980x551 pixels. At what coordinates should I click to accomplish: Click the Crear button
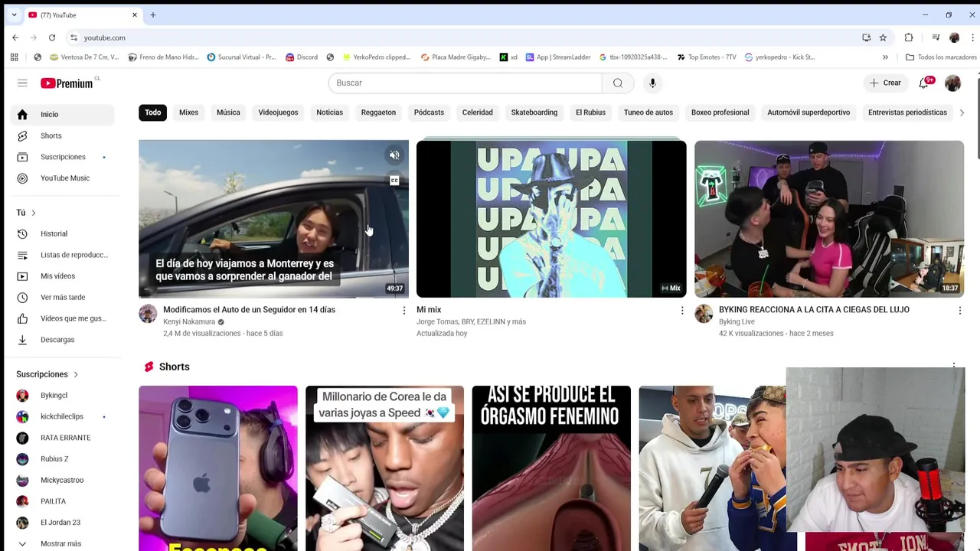tap(885, 83)
